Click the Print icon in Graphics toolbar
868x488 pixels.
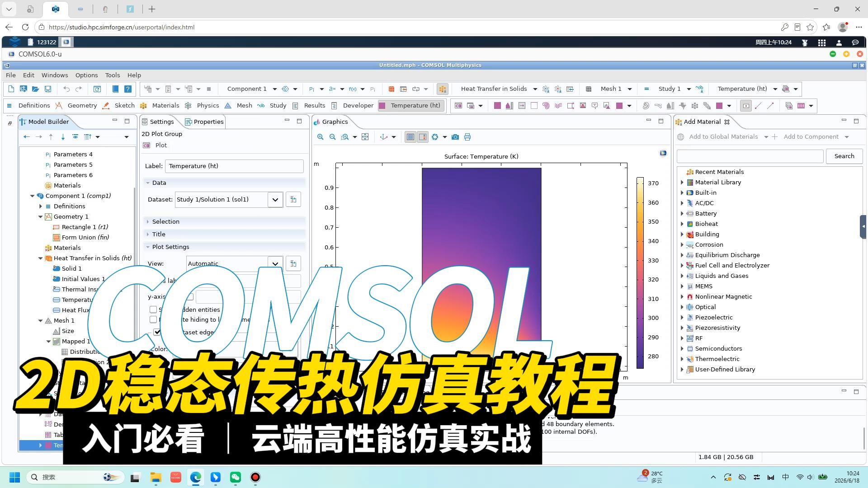[x=467, y=137]
